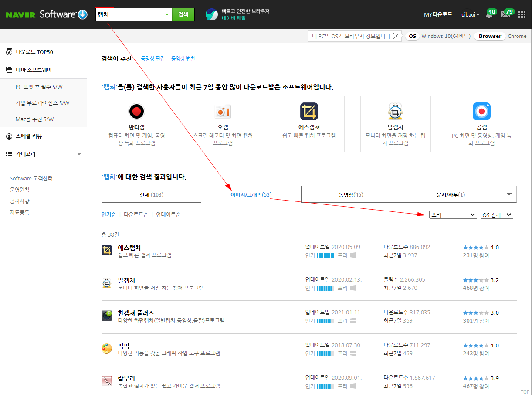This screenshot has height=395, width=532.
Task: Click the TOP scroll-to-top button
Action: (x=525, y=389)
